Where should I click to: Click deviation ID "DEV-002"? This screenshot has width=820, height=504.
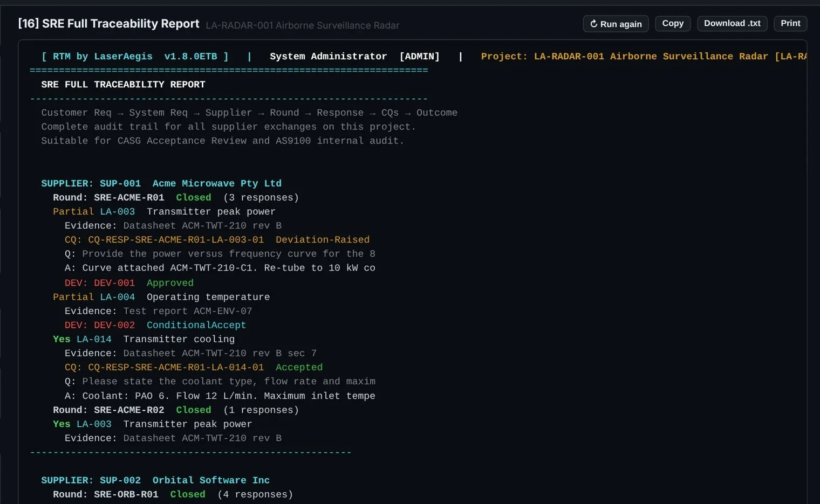114,325
